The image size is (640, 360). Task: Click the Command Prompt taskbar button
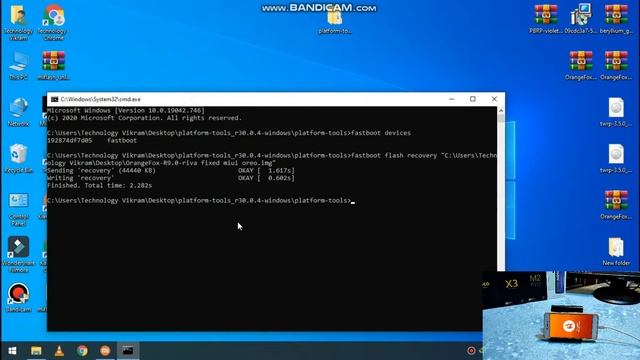coord(128,351)
